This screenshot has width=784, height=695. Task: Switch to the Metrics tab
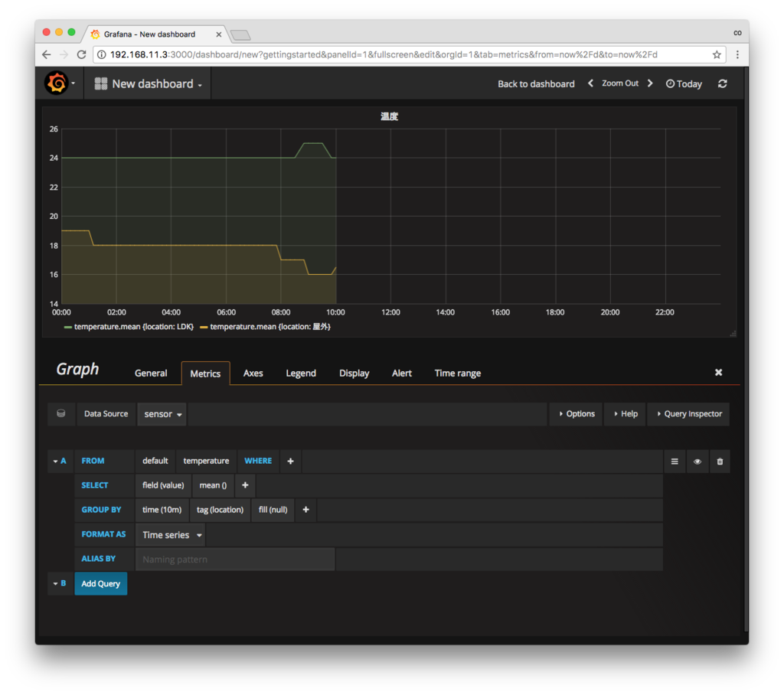[205, 374]
